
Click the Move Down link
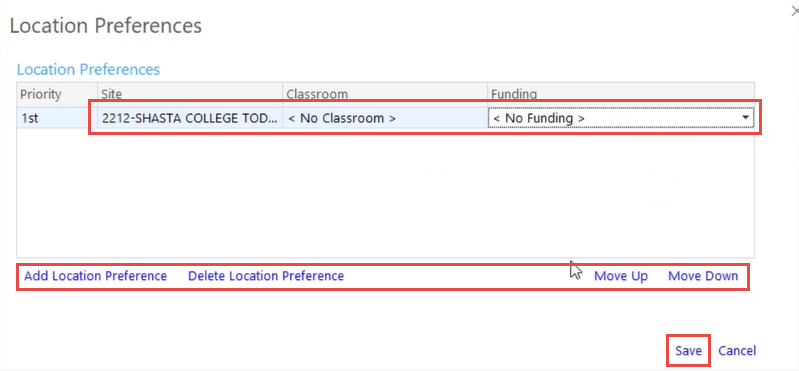point(703,276)
